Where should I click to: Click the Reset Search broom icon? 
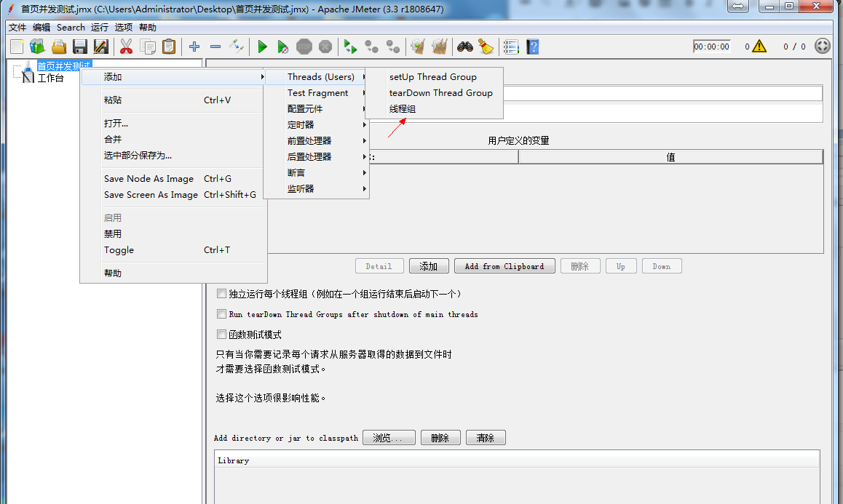486,47
